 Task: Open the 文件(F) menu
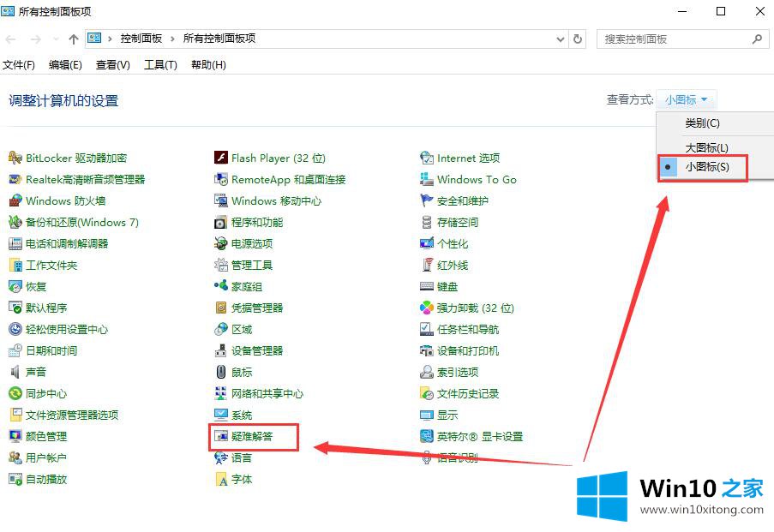[x=19, y=65]
